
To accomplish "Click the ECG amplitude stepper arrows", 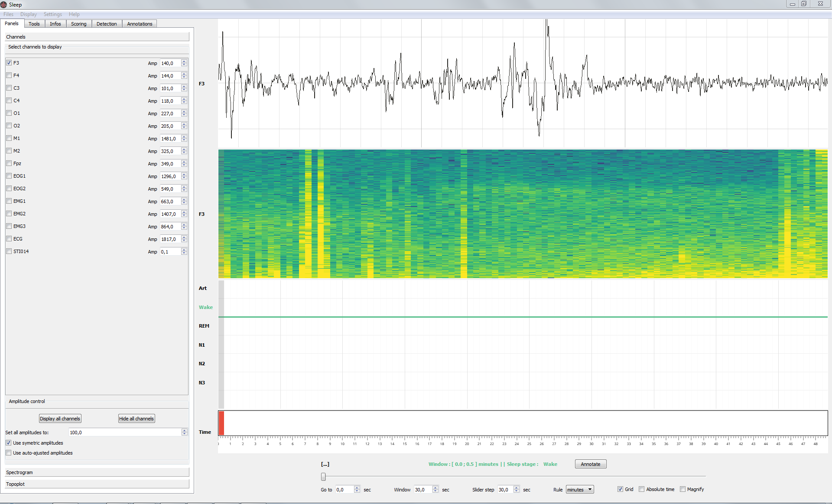I will pos(184,239).
